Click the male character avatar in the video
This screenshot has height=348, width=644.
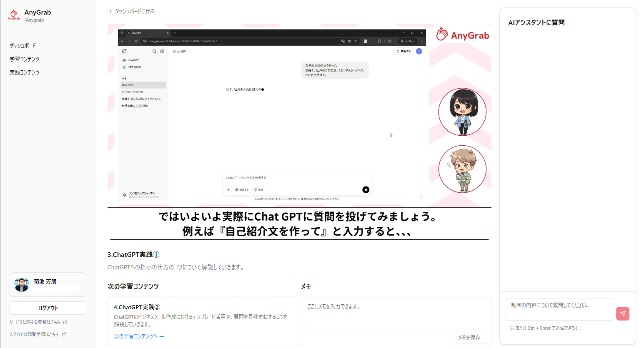[462, 169]
